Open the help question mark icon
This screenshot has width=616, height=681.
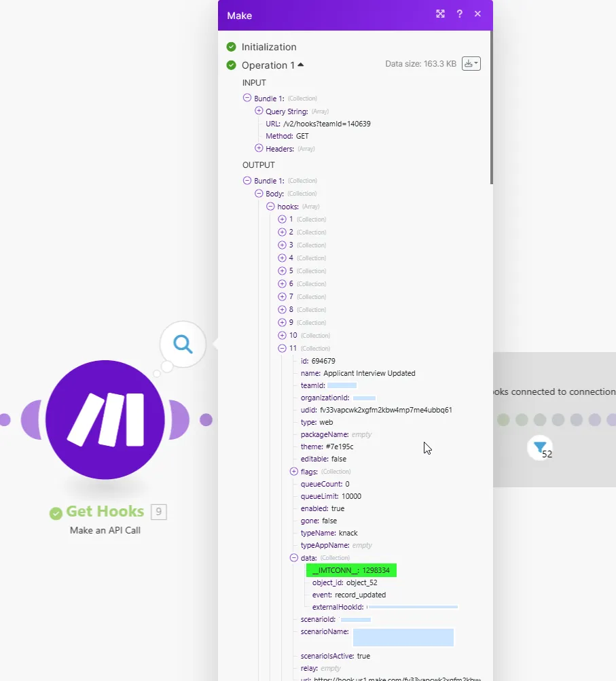pos(459,14)
